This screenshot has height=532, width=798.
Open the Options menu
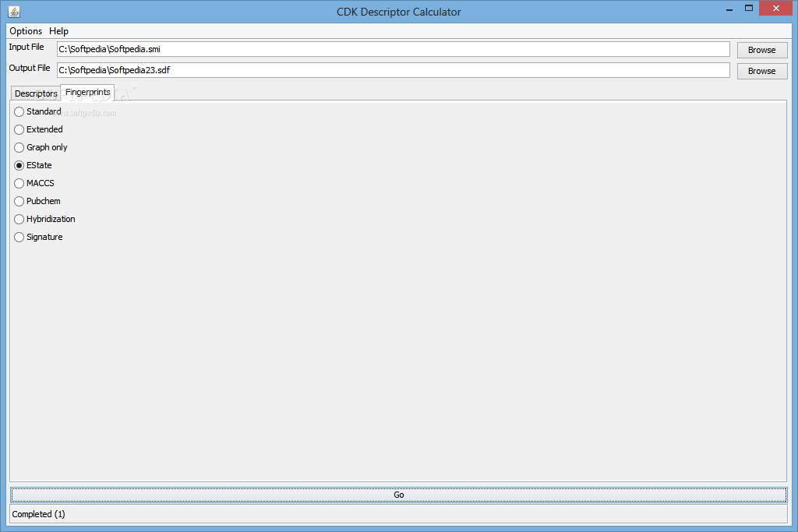coord(26,31)
